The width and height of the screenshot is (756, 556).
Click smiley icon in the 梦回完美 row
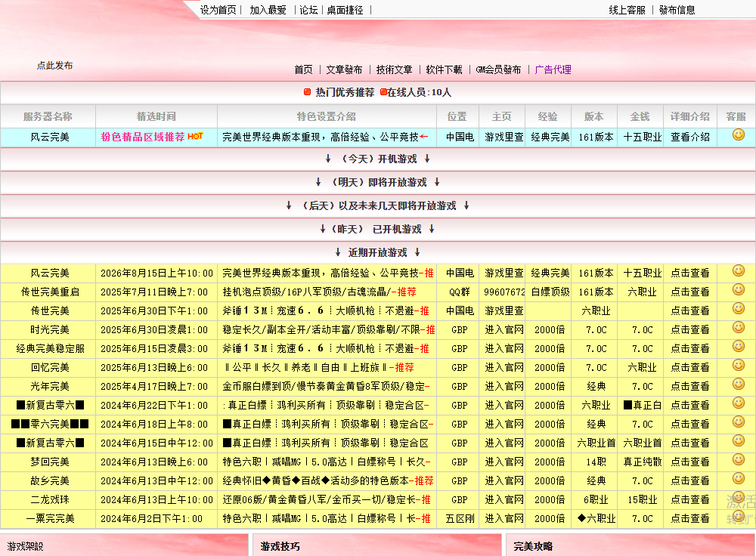pos(738,459)
